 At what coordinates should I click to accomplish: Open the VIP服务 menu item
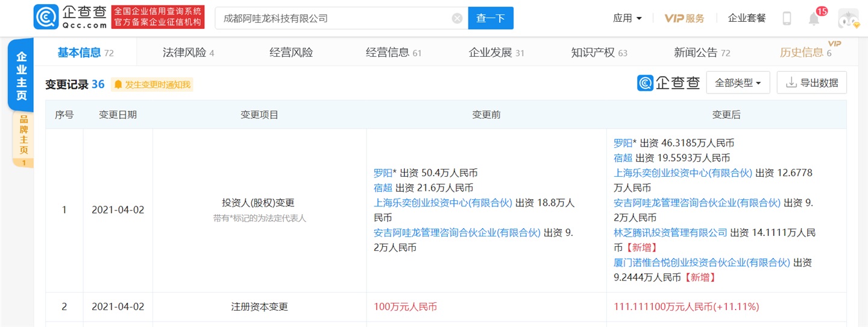[684, 18]
